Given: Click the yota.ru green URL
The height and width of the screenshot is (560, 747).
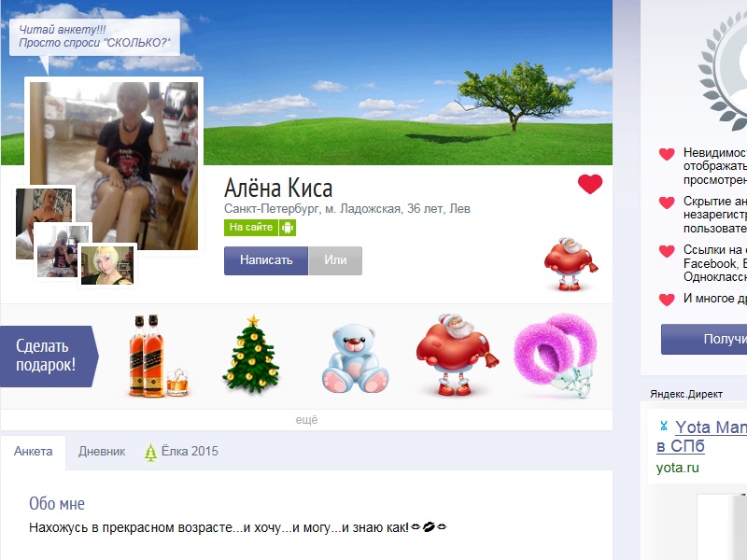Looking at the screenshot, I should click(x=677, y=468).
